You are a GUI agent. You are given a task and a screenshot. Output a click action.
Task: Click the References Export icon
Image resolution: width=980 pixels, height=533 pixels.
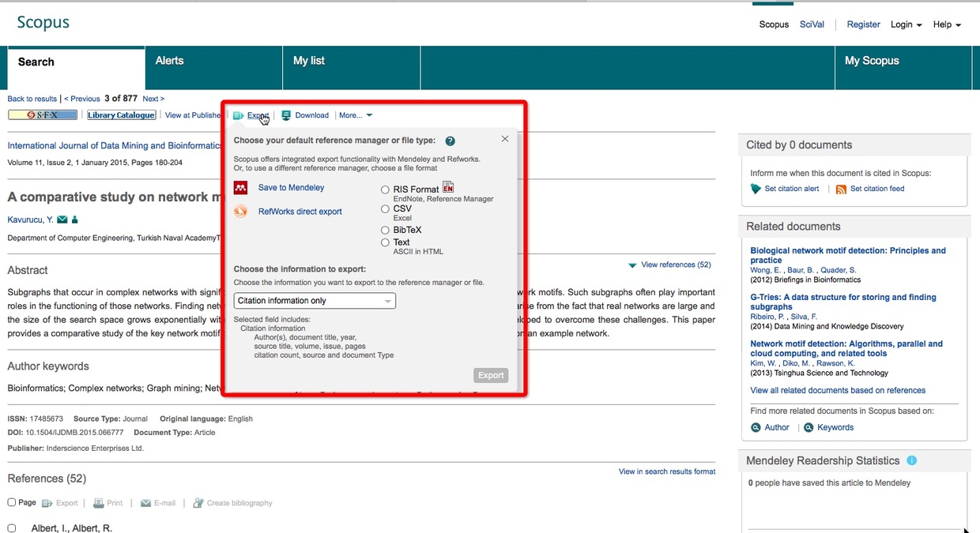pyautogui.click(x=47, y=503)
